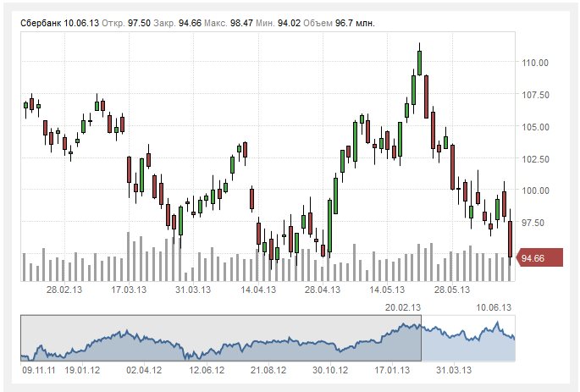Click the Закр. 94.66 closing value

pos(178,23)
